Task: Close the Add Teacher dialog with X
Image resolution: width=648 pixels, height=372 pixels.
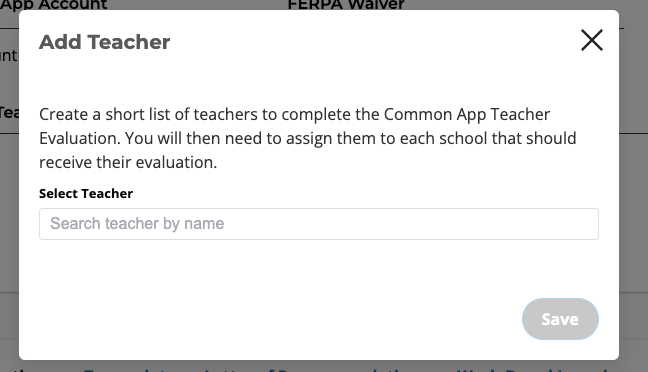Action: point(592,40)
